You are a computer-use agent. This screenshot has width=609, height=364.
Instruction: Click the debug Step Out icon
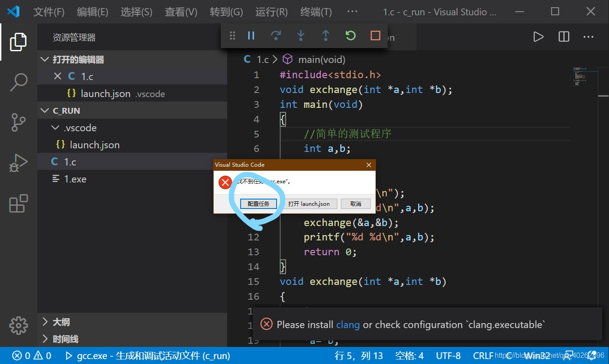(x=326, y=36)
